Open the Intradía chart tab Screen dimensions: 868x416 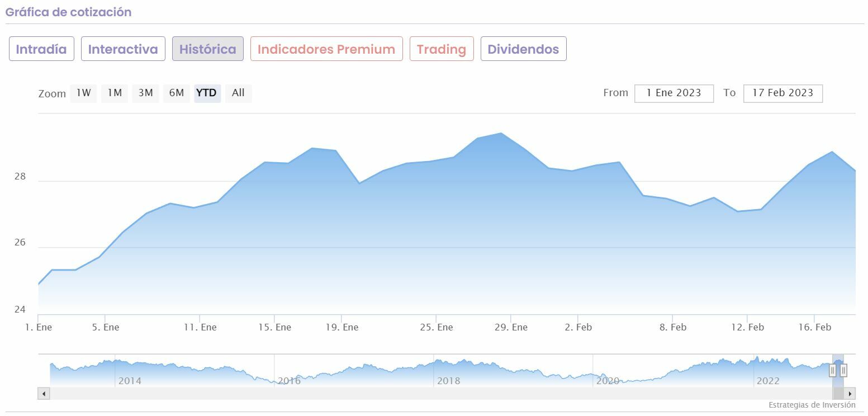(x=41, y=49)
